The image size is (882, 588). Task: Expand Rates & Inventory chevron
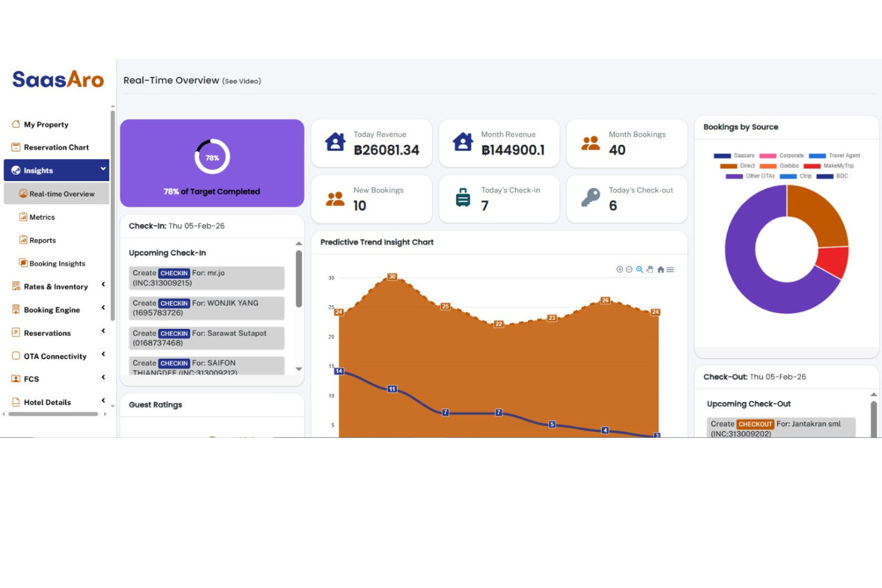[x=103, y=285]
